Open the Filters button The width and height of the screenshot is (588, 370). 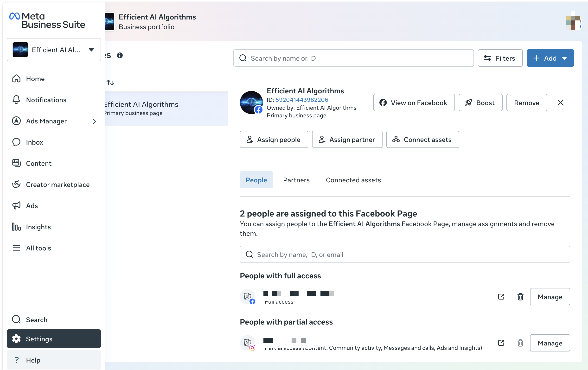point(500,58)
